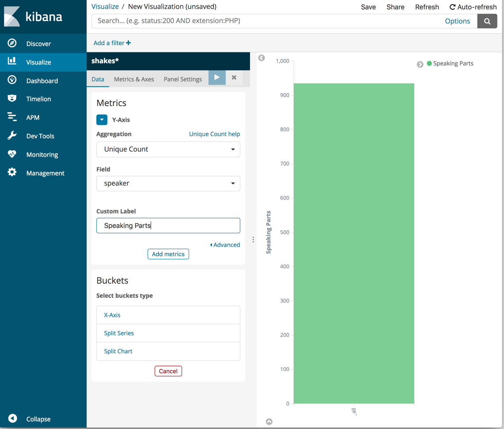Expand the Advanced options section
The height and width of the screenshot is (429, 504).
[225, 244]
